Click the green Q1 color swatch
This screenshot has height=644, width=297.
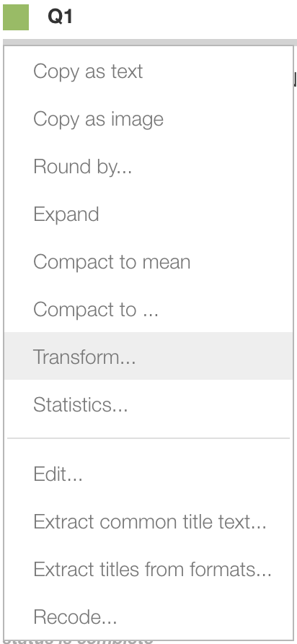click(x=16, y=17)
